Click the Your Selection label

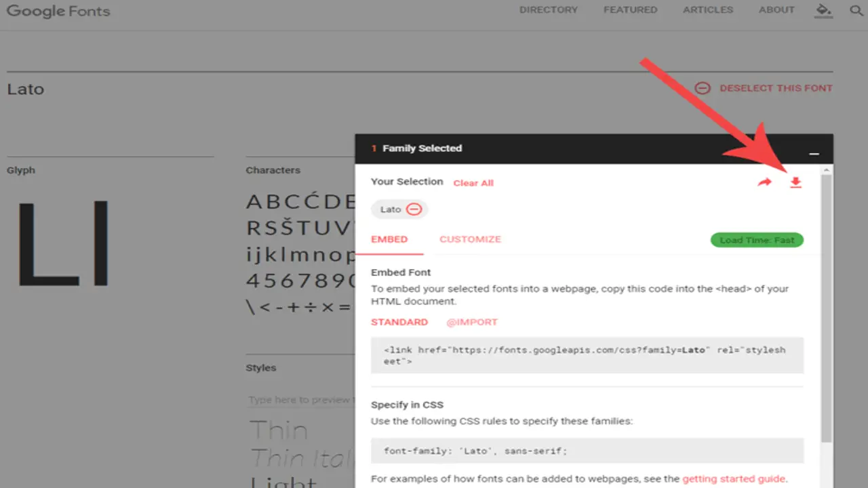tap(407, 182)
